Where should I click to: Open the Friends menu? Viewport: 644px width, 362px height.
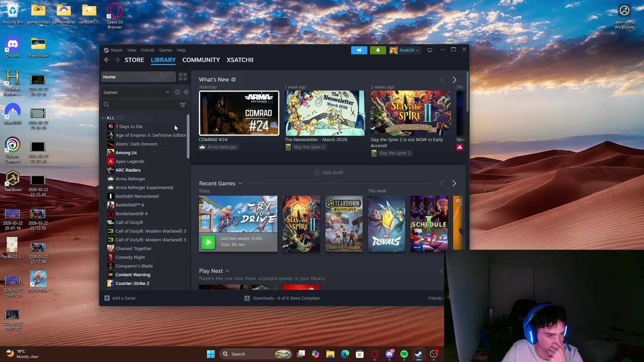click(147, 50)
